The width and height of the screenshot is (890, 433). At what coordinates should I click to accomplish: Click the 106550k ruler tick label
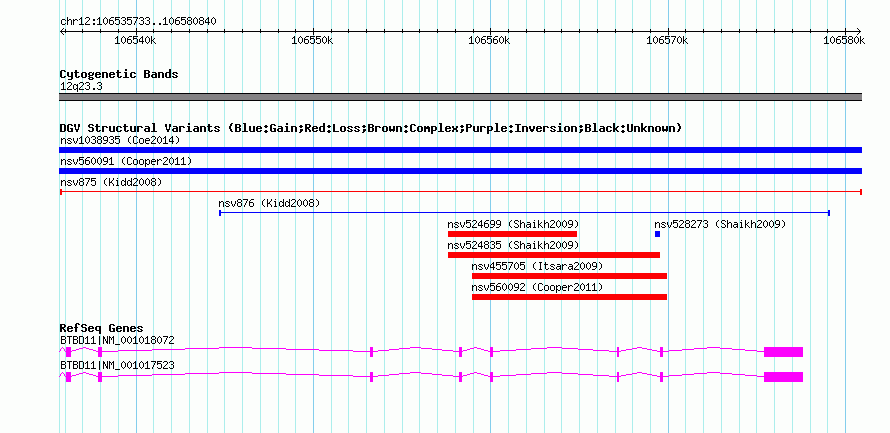coord(313,40)
